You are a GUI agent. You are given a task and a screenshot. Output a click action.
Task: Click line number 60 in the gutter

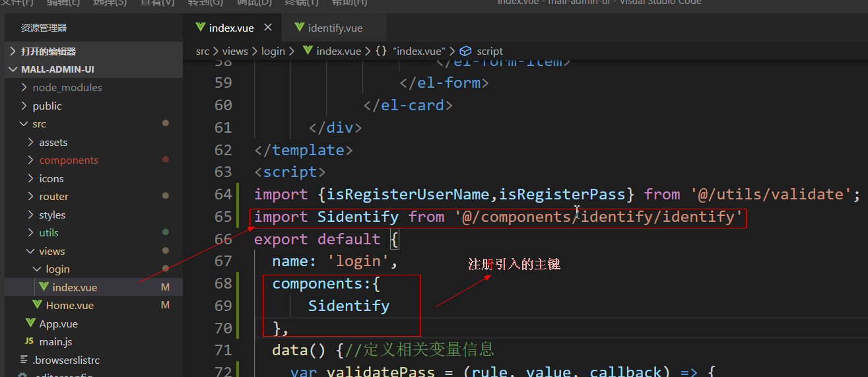pyautogui.click(x=223, y=105)
